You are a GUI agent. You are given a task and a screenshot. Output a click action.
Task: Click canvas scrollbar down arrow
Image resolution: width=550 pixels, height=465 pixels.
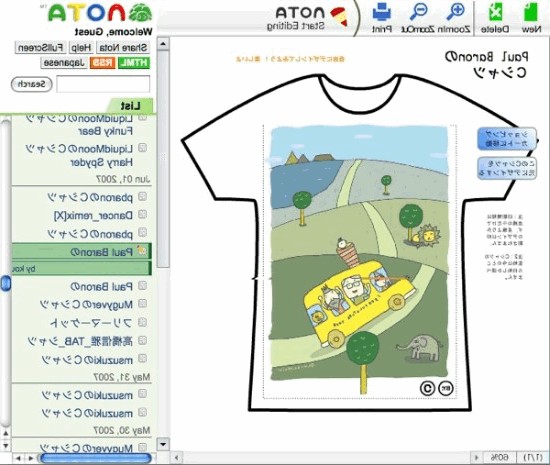163,444
